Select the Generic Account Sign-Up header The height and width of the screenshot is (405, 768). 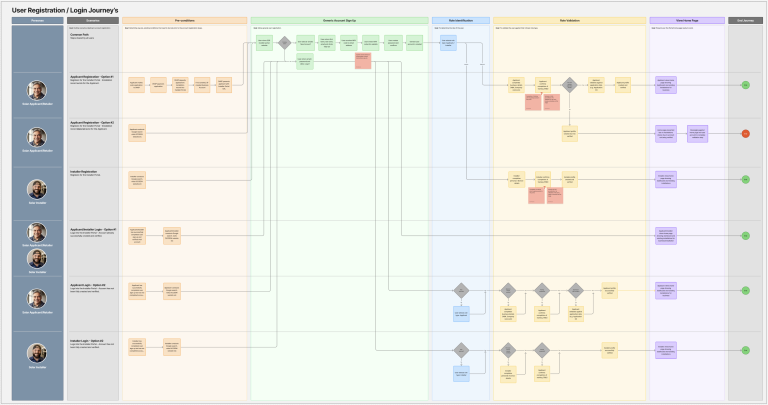tap(339, 21)
